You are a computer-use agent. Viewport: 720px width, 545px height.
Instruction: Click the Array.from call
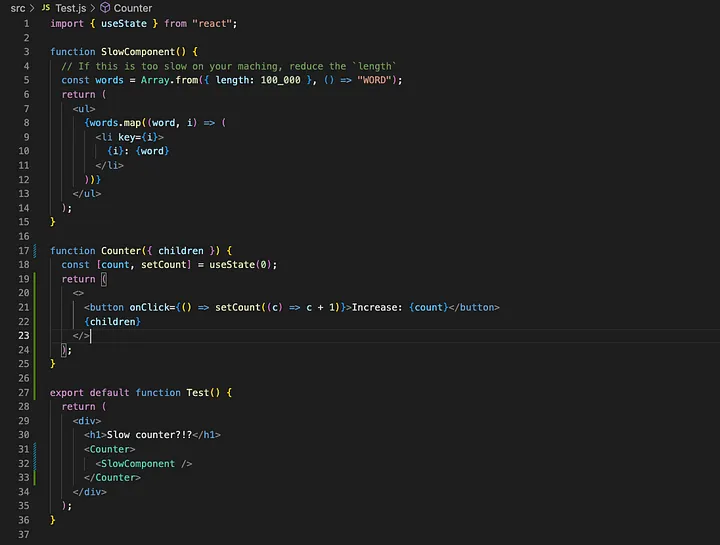(x=169, y=80)
